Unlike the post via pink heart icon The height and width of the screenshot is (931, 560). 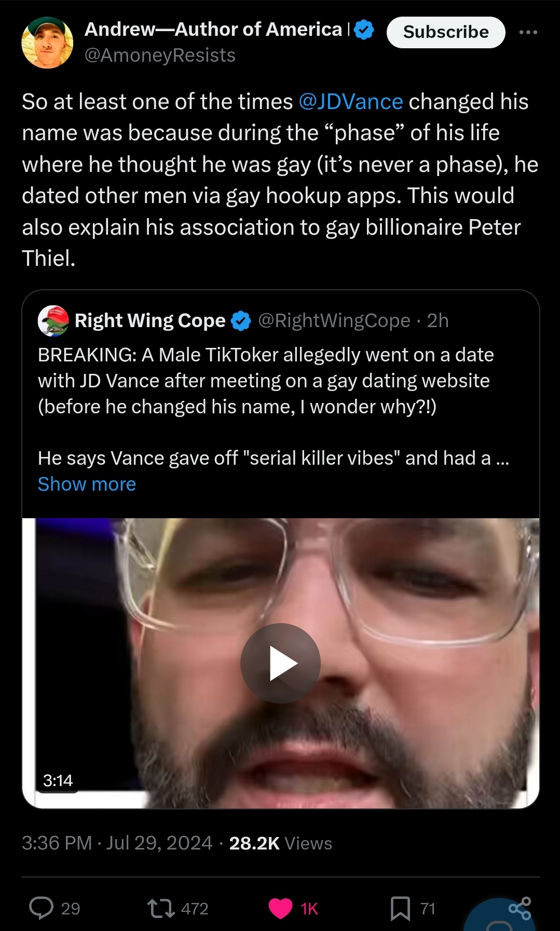point(281,908)
